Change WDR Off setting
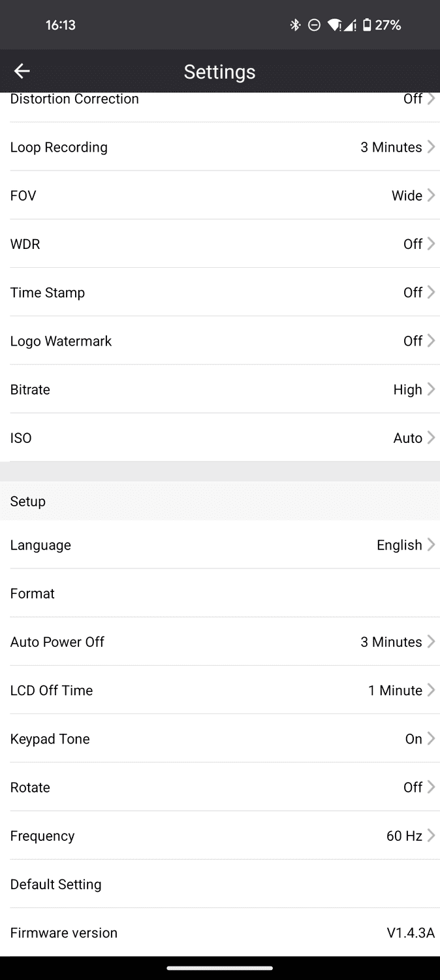The height and width of the screenshot is (980, 440). [x=413, y=244]
